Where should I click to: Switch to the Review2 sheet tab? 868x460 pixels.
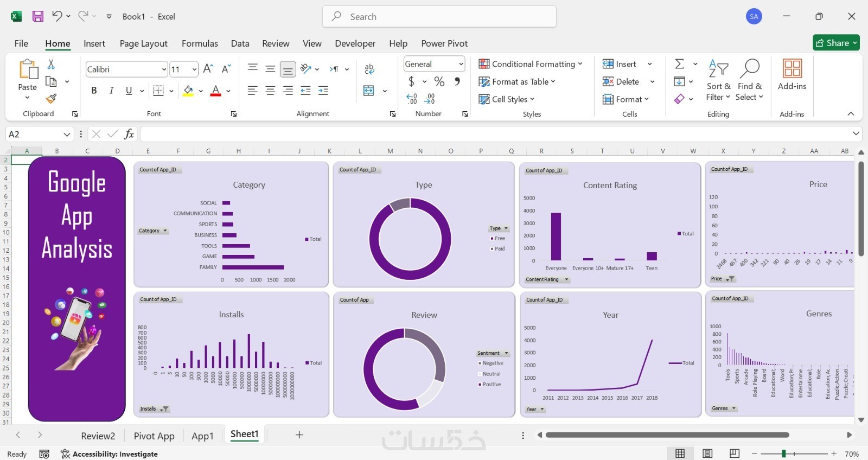pyautogui.click(x=98, y=436)
